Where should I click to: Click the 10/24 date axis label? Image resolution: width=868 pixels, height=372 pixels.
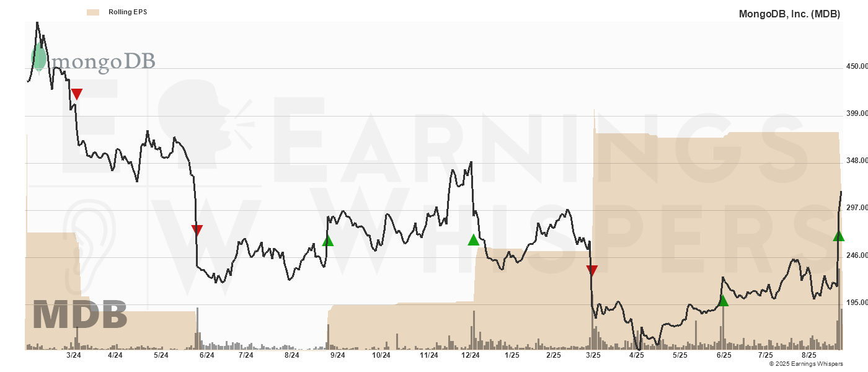point(381,355)
